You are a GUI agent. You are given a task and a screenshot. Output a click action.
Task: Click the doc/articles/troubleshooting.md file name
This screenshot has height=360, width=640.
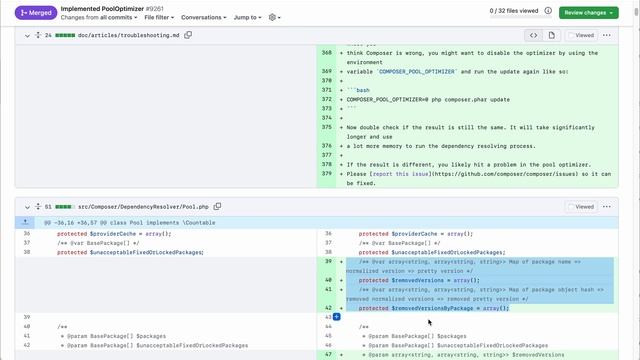[129, 36]
